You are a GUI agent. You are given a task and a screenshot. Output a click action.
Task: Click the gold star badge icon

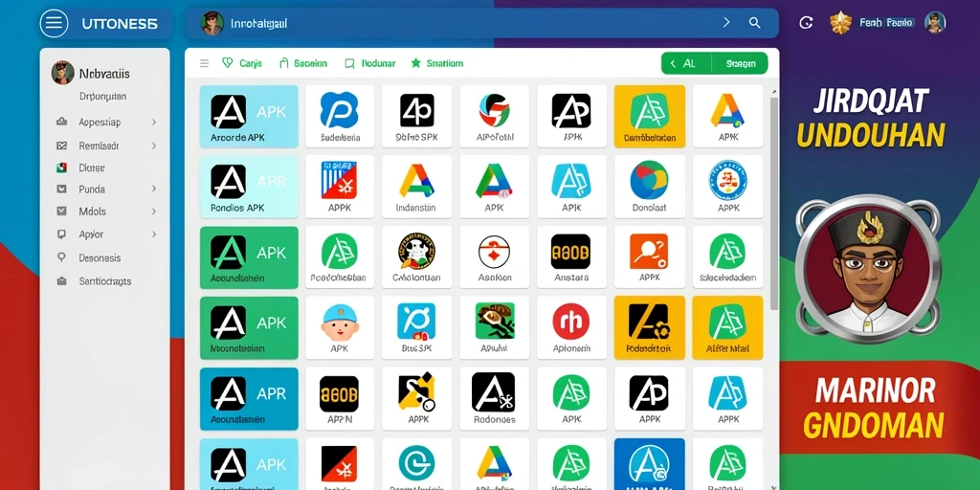(x=840, y=23)
